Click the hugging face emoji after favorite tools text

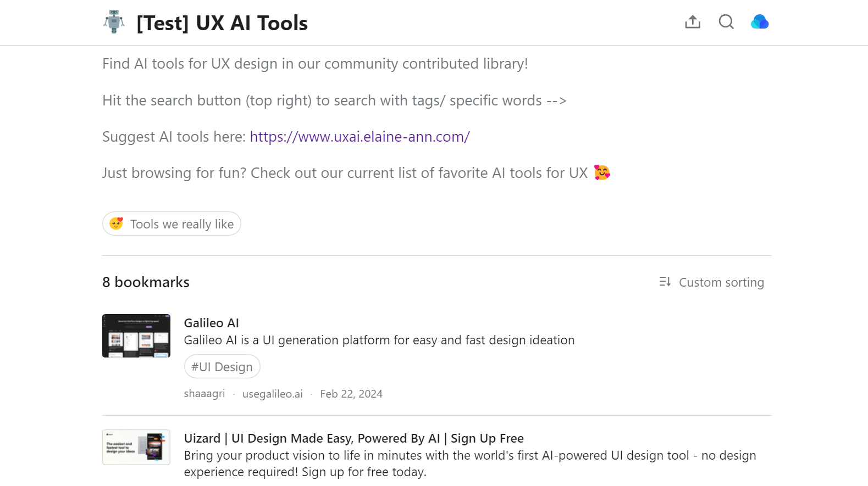click(x=602, y=172)
